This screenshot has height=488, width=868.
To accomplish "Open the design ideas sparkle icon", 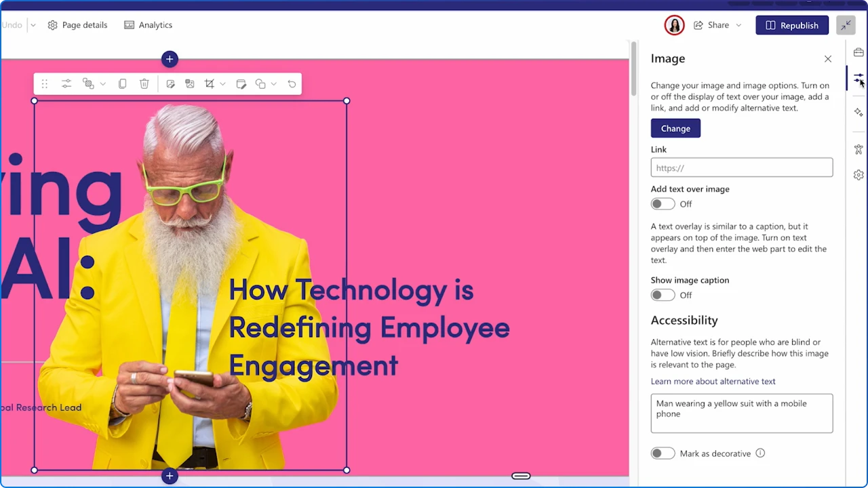I will pos(859,112).
